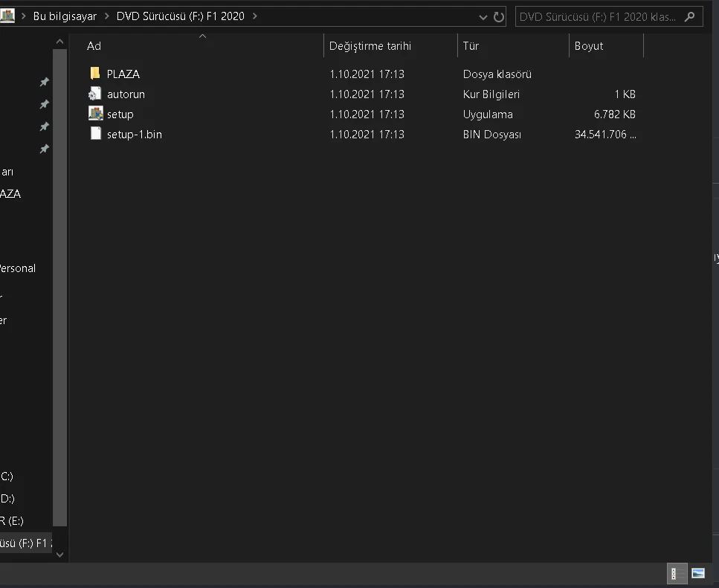The width and height of the screenshot is (719, 588).
Task: Select DVD drive (F:) in navigation pane
Action: point(26,543)
